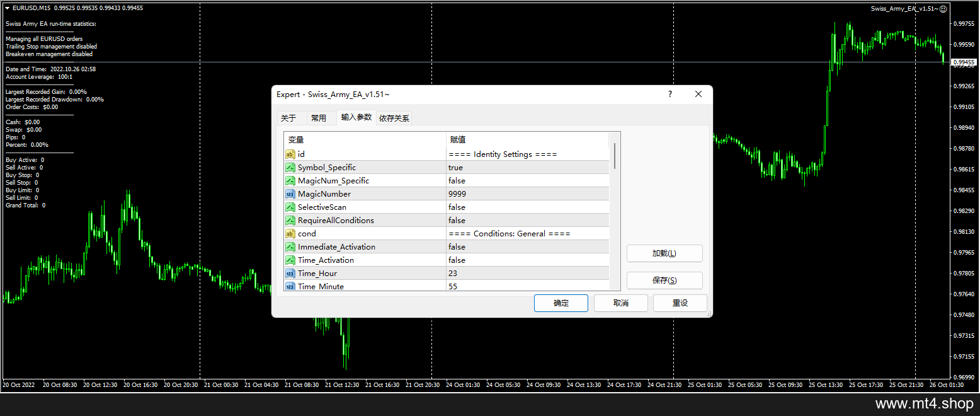
Task: Select the Symbol_Specific variable name
Action: point(327,168)
